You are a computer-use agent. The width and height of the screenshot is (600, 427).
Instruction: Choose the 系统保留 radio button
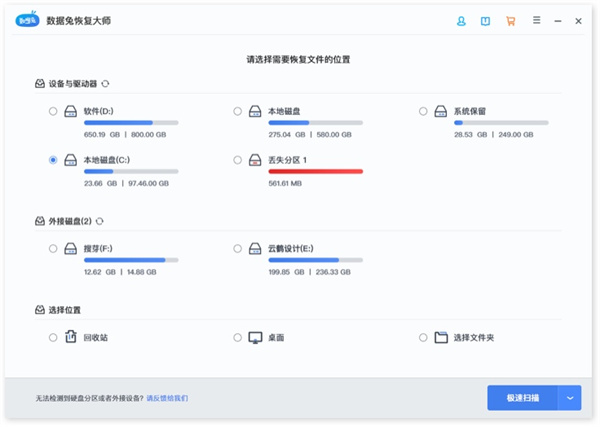[423, 111]
